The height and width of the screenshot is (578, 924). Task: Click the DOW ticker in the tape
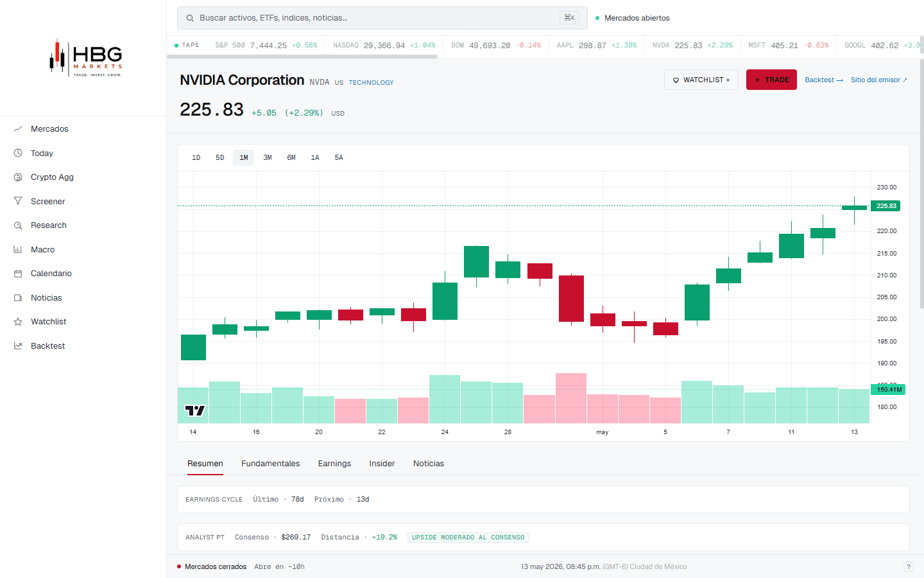click(496, 46)
